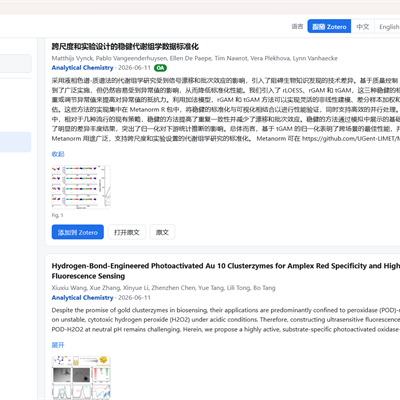Click the 2026-06-11 date on Clusterzymes article

pyautogui.click(x=134, y=298)
